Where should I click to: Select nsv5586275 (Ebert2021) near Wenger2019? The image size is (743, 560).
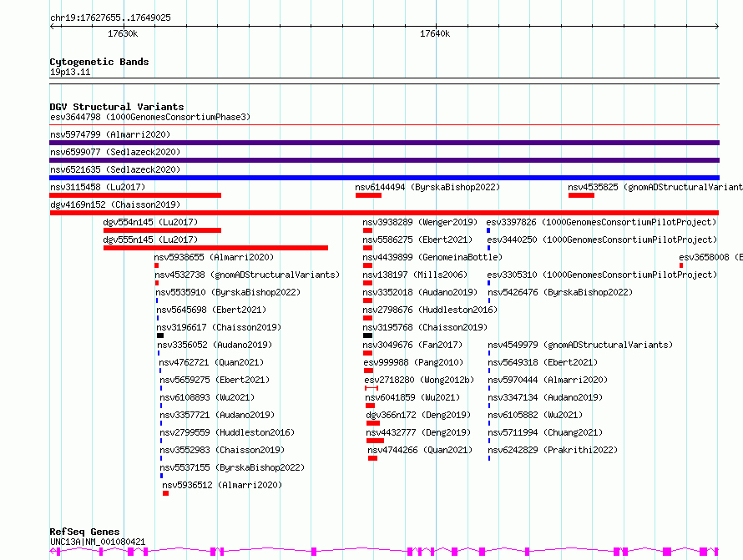(417, 240)
